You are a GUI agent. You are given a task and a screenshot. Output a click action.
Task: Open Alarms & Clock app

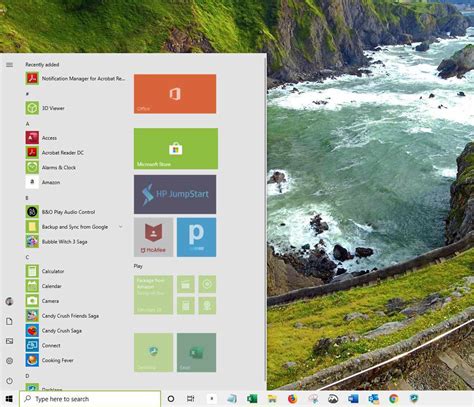coord(51,167)
